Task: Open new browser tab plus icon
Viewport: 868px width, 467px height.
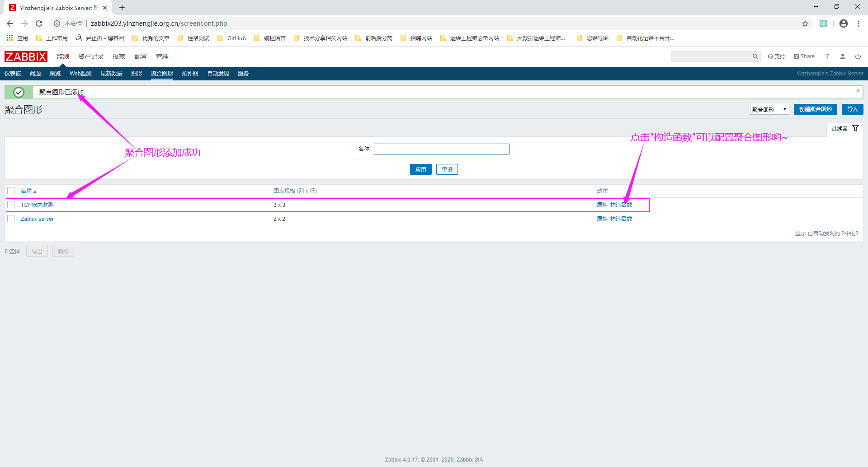Action: tap(122, 8)
